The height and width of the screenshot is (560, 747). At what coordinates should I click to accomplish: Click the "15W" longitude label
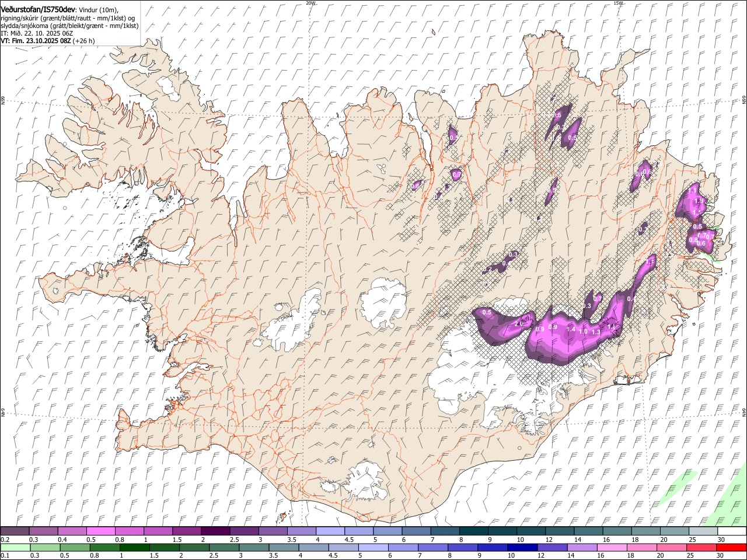pos(618,3)
